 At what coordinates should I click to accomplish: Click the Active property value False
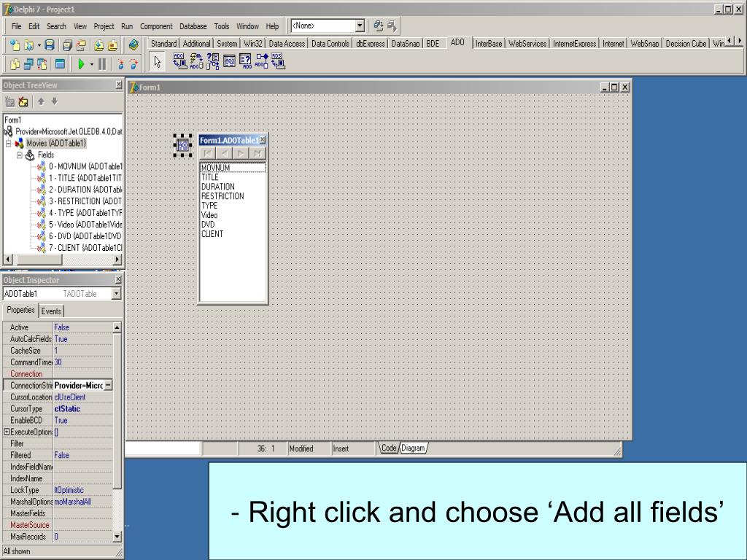83,327
